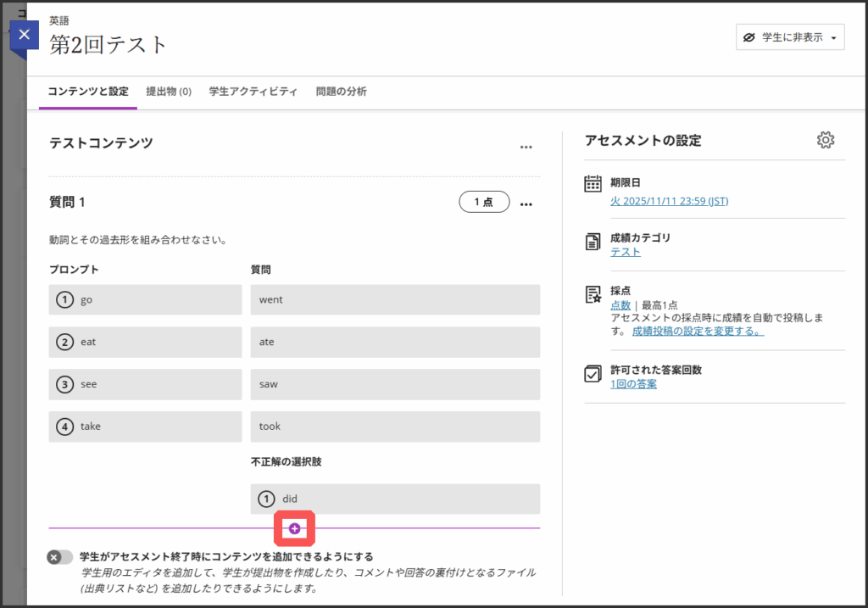Toggle student content addition at assessment end
868x608 pixels.
(x=60, y=557)
